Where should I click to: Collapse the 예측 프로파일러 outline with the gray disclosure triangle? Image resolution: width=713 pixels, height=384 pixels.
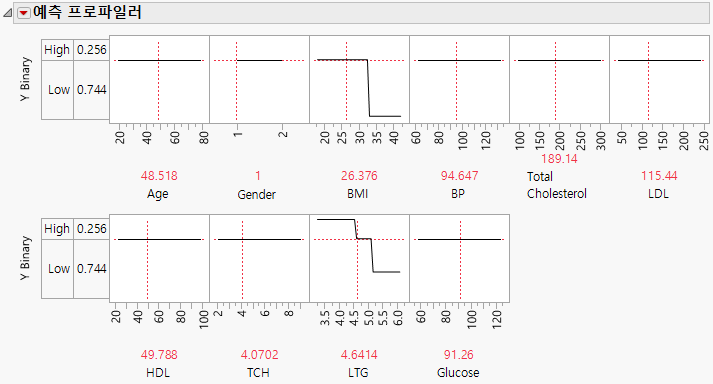[7, 13]
